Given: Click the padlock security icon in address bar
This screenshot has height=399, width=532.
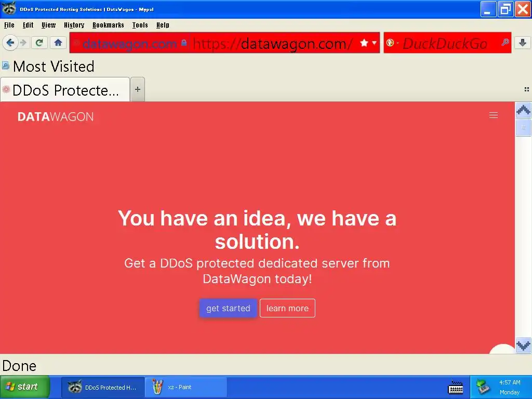Looking at the screenshot, I should pos(184,43).
